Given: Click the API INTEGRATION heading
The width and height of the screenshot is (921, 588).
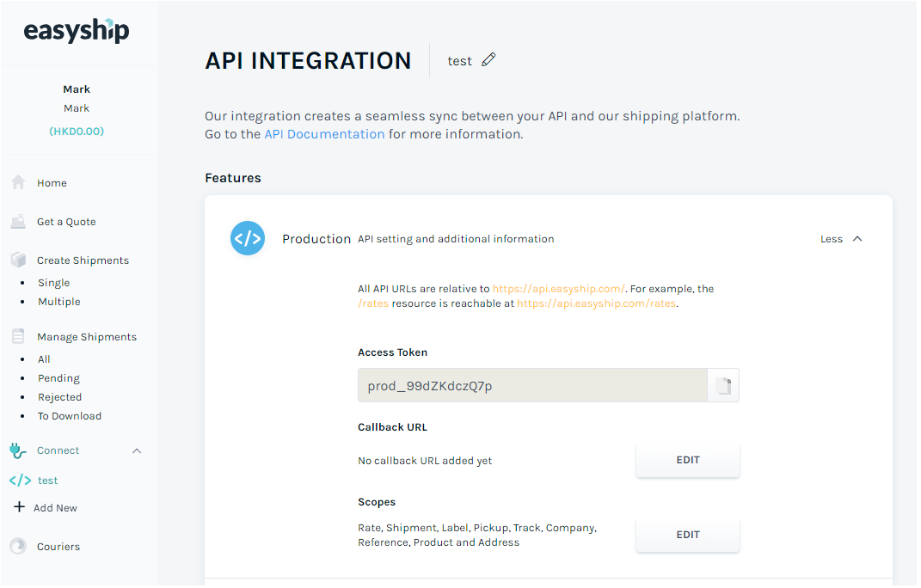Looking at the screenshot, I should (x=308, y=61).
